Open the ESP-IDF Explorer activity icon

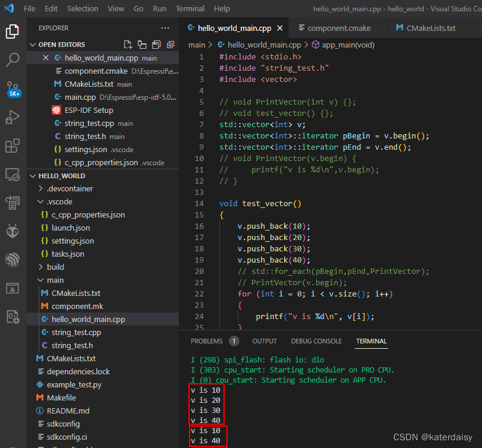(12, 260)
